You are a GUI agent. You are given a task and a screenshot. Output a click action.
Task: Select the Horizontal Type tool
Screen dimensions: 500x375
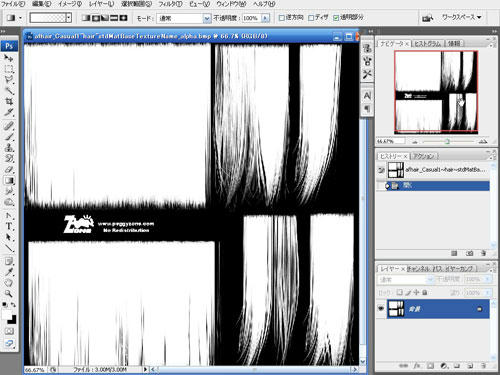pos(9,226)
